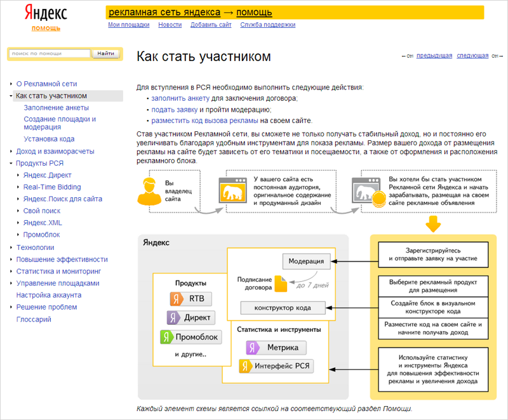Click the help search input field
508x420 pixels.
tap(50, 54)
